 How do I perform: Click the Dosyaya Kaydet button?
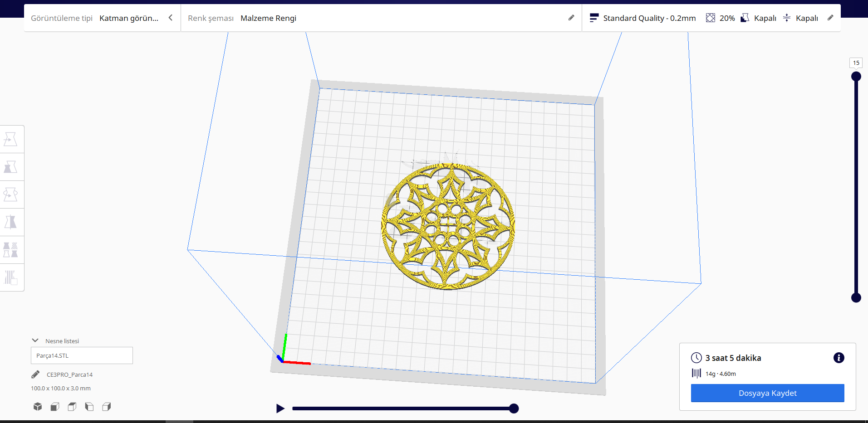click(767, 393)
